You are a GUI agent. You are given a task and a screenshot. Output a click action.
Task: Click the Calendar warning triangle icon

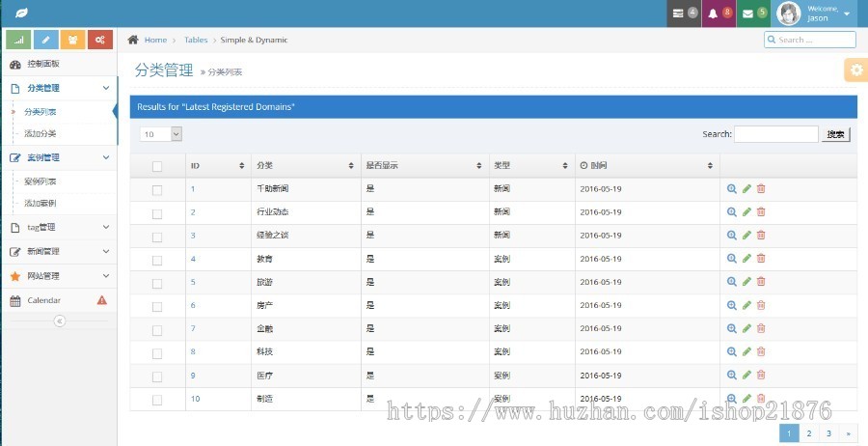[x=102, y=300]
